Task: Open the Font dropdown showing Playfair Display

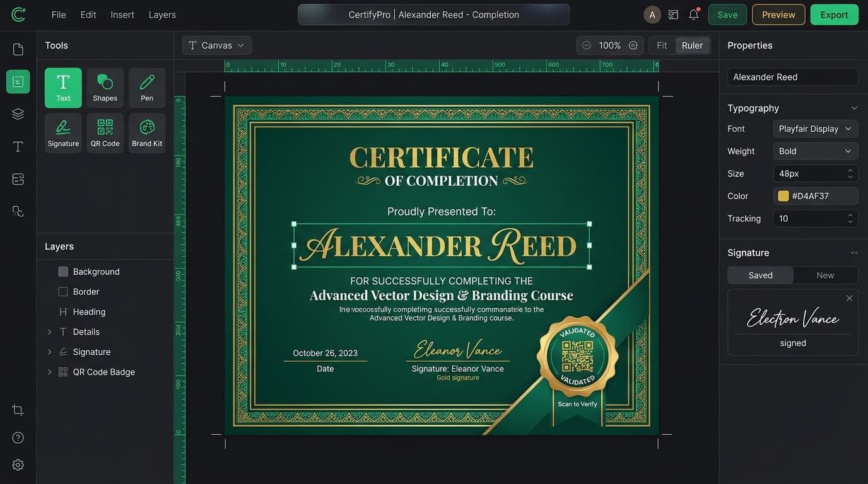Action: click(816, 129)
